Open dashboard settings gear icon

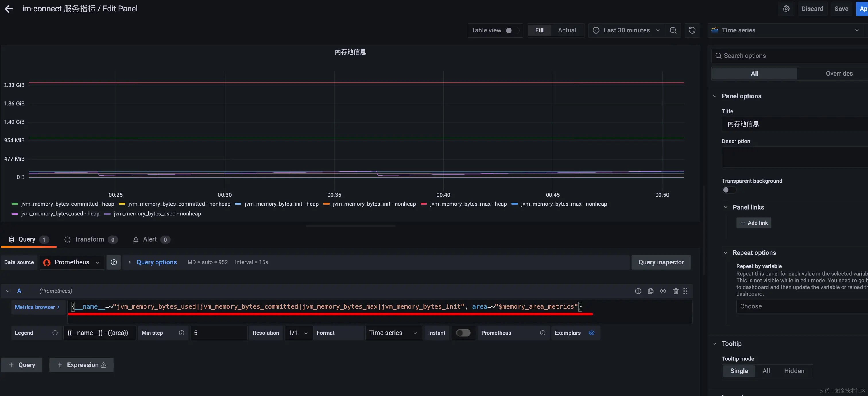[786, 9]
